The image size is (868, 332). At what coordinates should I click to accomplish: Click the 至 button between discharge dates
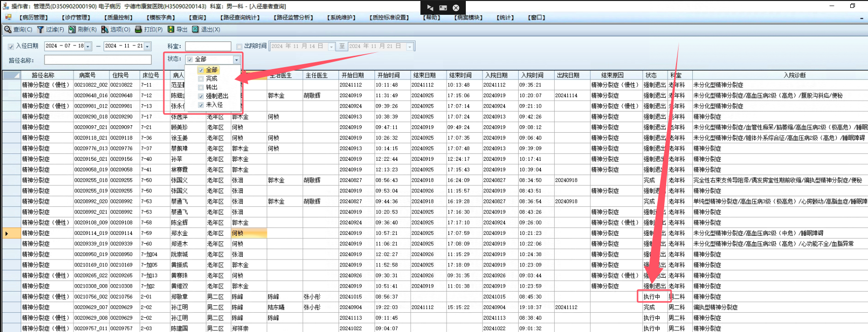pos(342,46)
